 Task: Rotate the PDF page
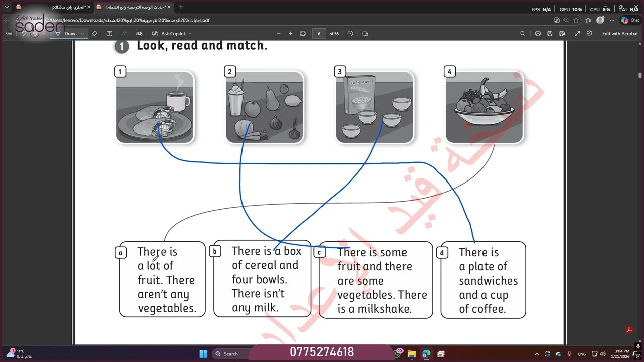coord(350,34)
